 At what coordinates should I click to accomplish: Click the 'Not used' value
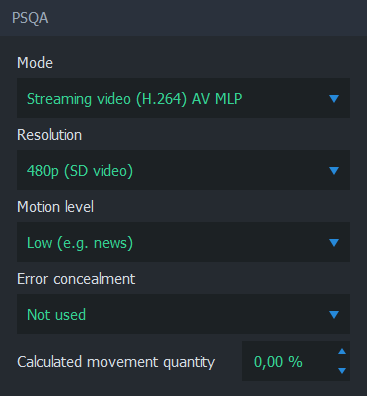pyautogui.click(x=56, y=315)
